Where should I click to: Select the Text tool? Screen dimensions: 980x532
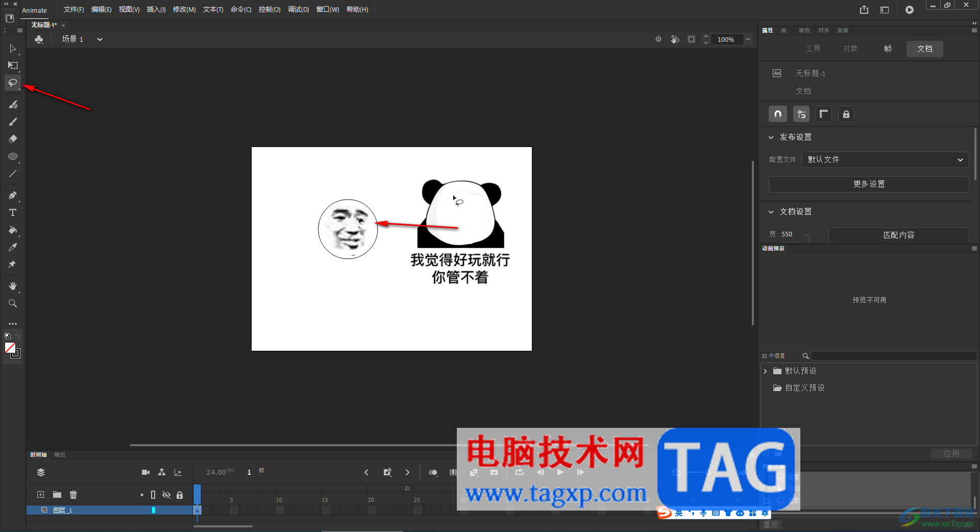tap(13, 212)
